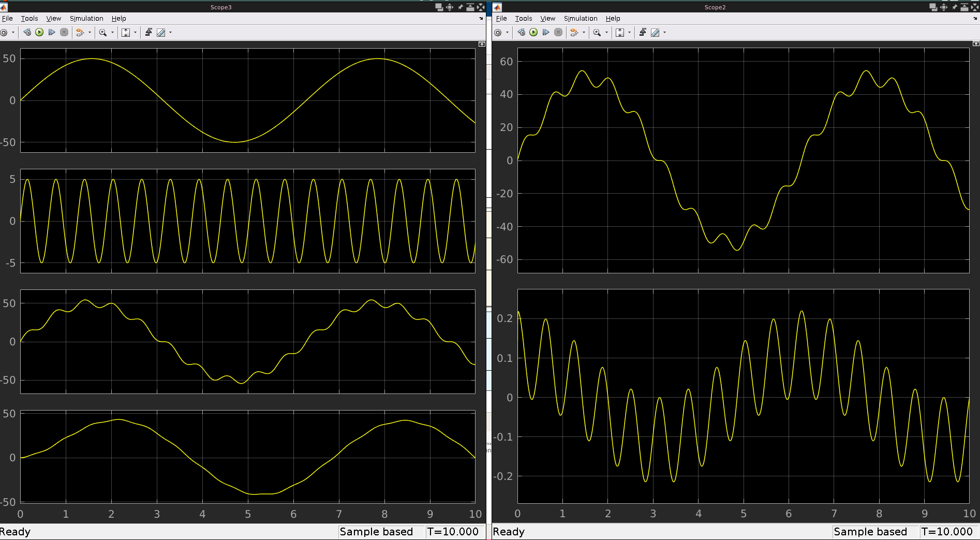Select the Zoom tool in Scope3
Screen dimensions: 980x540
[102, 32]
